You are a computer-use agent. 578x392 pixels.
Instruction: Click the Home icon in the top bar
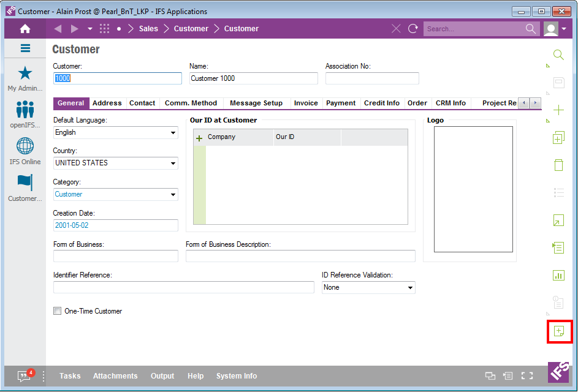tap(25, 29)
